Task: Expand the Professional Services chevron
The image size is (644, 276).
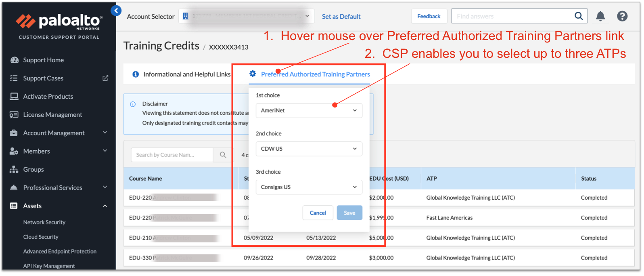Action: (x=105, y=188)
